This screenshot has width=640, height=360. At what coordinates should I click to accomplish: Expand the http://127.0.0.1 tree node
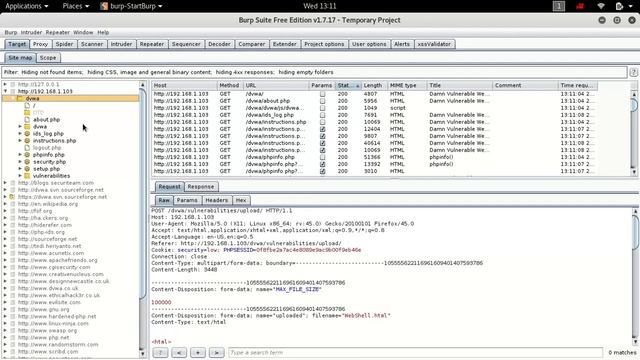(5, 84)
